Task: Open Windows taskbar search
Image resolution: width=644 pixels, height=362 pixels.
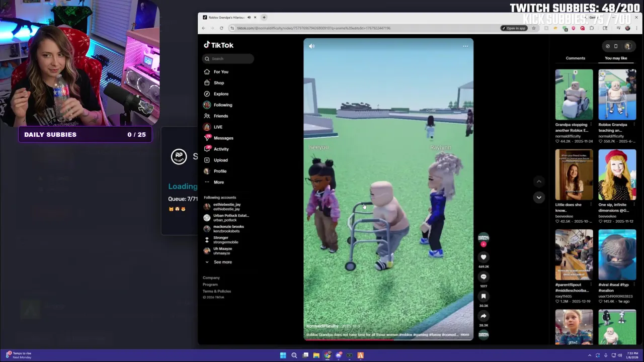Action: pyautogui.click(x=294, y=355)
